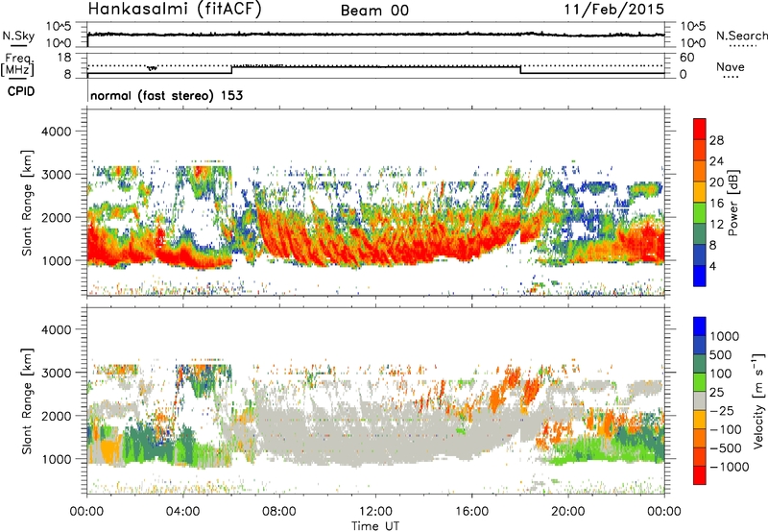This screenshot has width=768, height=532.
Task: Select the -1000 velocity colorbar label
Action: tap(729, 467)
